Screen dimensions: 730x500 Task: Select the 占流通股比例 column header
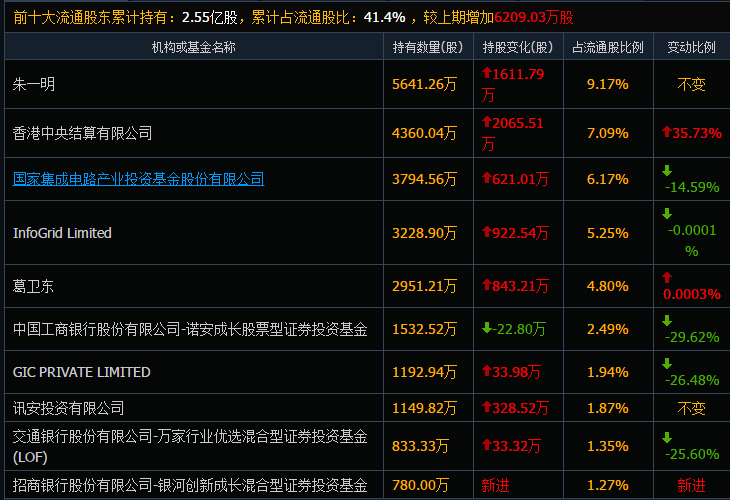(x=608, y=47)
